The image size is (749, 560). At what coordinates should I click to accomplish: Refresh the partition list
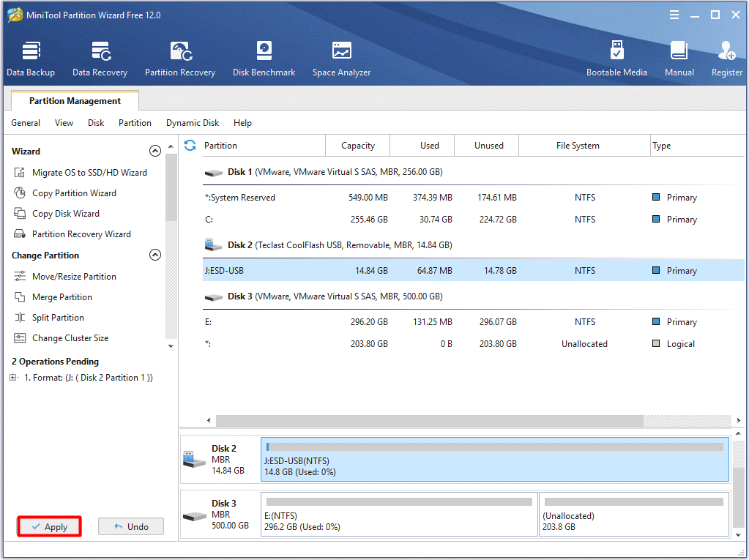pyautogui.click(x=190, y=145)
